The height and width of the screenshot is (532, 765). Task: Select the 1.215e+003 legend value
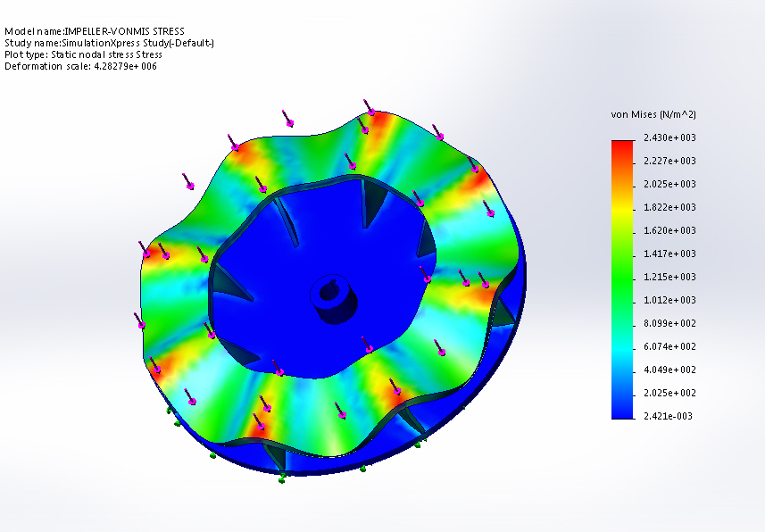[669, 277]
